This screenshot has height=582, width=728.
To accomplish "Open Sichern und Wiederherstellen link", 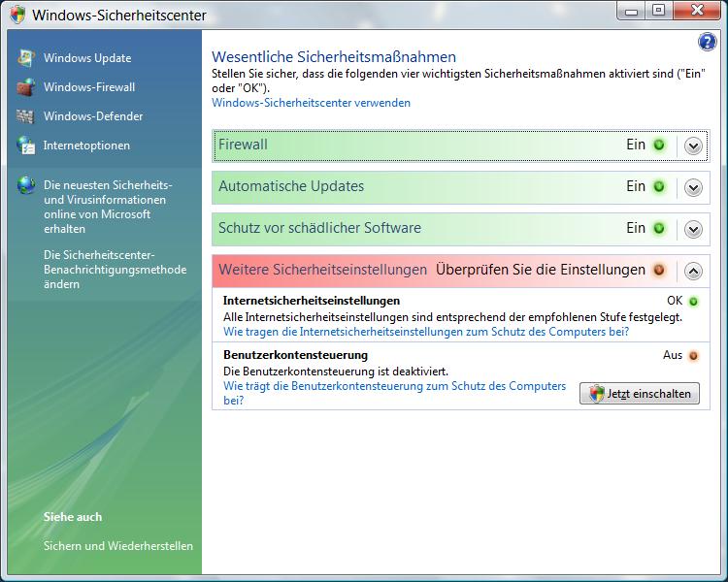I will [118, 546].
